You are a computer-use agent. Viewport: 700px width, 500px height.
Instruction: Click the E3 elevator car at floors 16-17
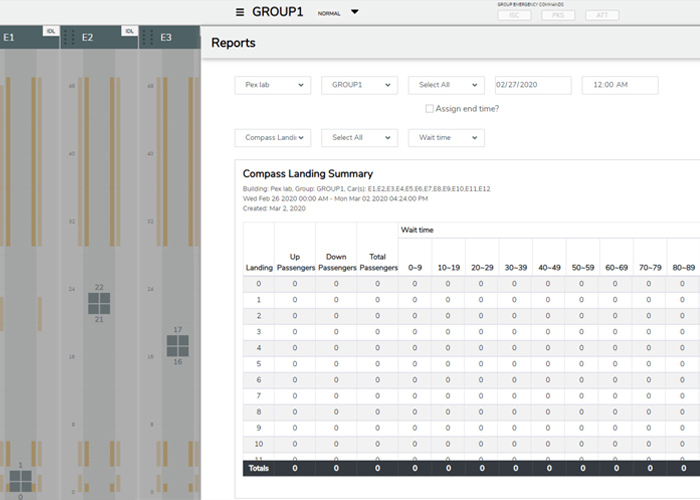click(178, 346)
